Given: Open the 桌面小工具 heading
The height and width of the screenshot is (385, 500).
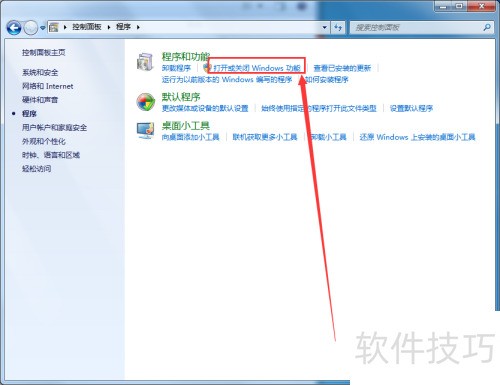Looking at the screenshot, I should click(186, 126).
